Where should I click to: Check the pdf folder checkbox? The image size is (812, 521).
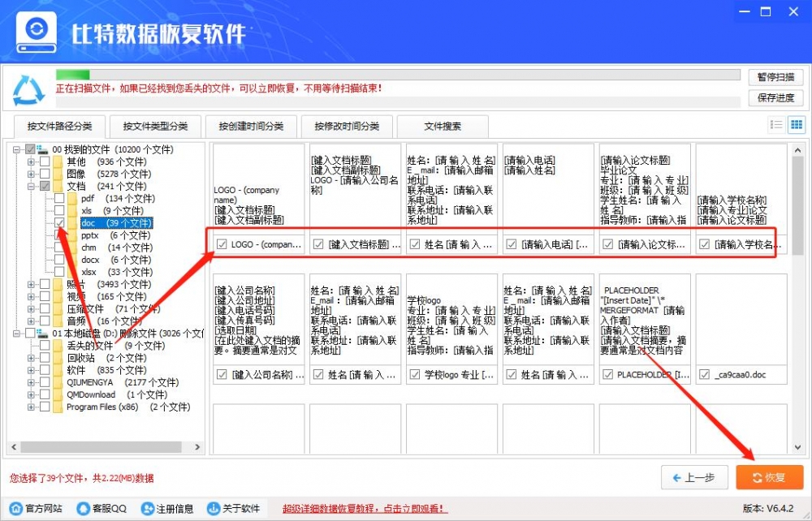coord(59,199)
